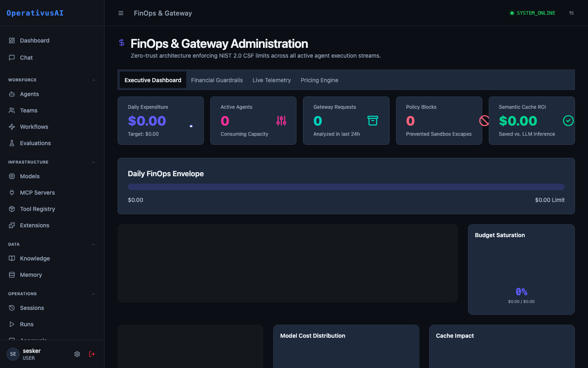
Task: Click the SE user avatar
Action: point(13,354)
